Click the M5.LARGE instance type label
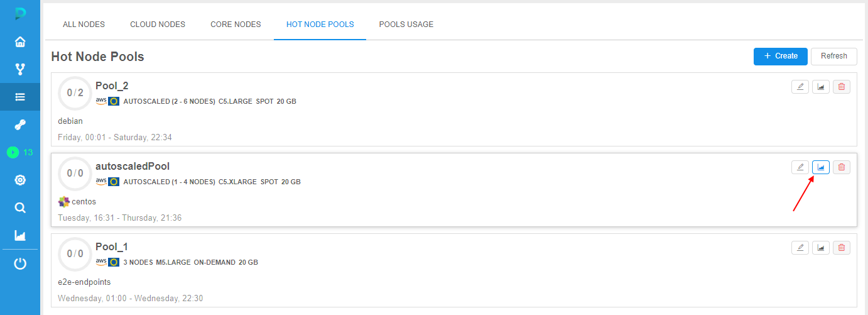Viewport: 868px width, 315px height. coord(173,262)
